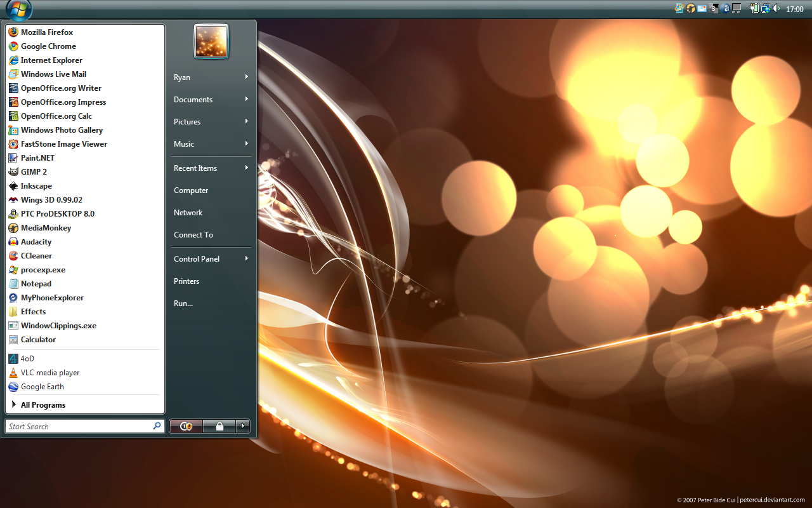
Task: Open the Run... dialog
Action: pyautogui.click(x=211, y=304)
